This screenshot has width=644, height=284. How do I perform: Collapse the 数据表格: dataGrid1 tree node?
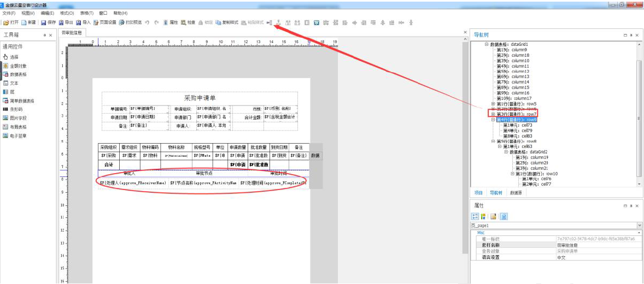point(487,44)
